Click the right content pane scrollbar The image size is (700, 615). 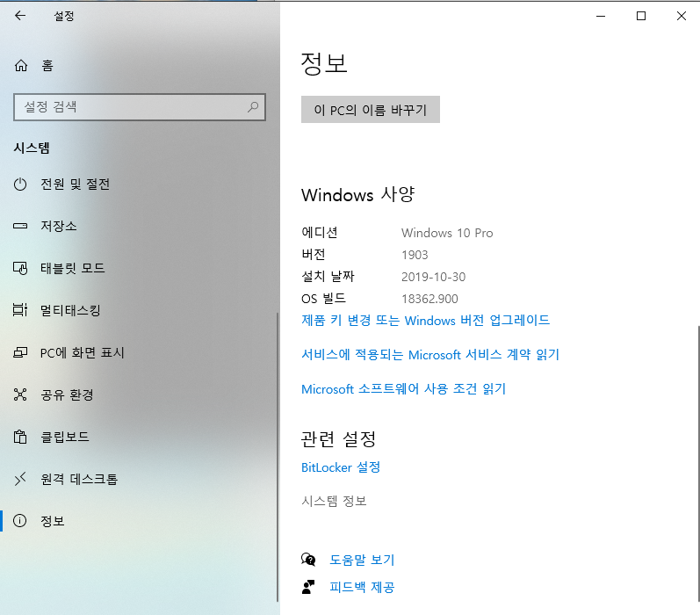(697, 464)
